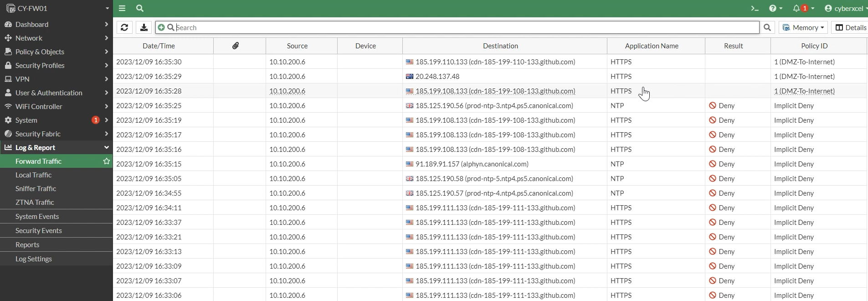
Task: Click destination prod-ntp-5.ntp4.ps5.canonical.com
Action: click(x=494, y=178)
